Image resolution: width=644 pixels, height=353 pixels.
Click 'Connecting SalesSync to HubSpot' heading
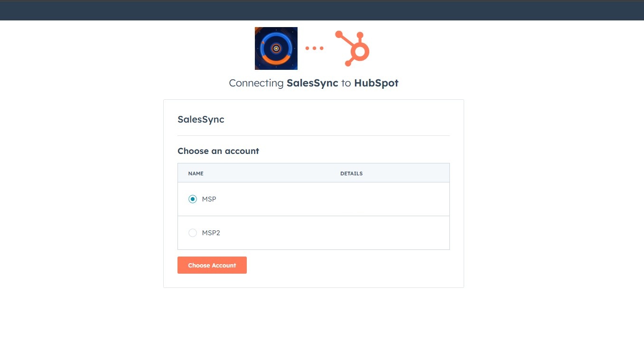(x=314, y=83)
